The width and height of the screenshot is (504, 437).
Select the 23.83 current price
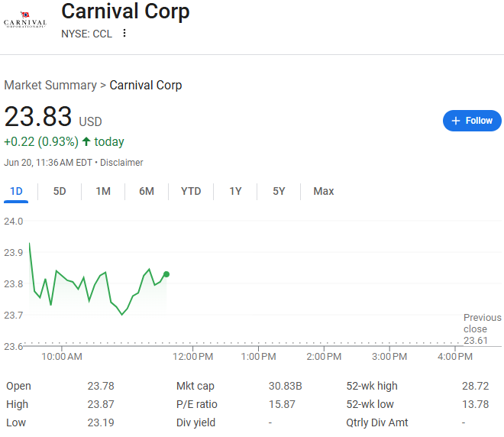click(x=38, y=116)
